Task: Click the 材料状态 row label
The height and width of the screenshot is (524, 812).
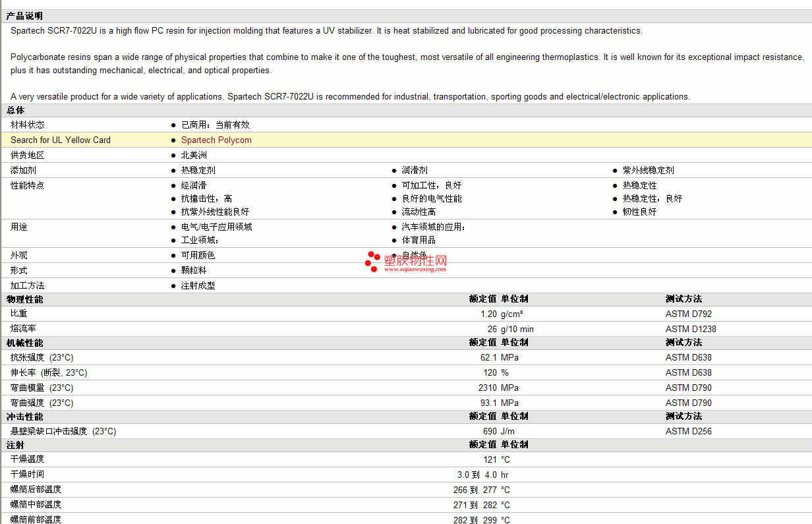Action: 28,125
